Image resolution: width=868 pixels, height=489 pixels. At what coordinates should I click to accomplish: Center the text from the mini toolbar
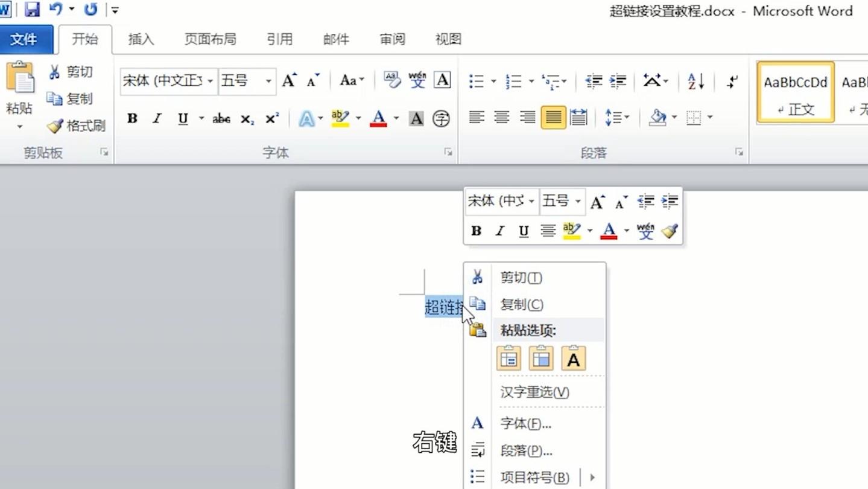548,231
